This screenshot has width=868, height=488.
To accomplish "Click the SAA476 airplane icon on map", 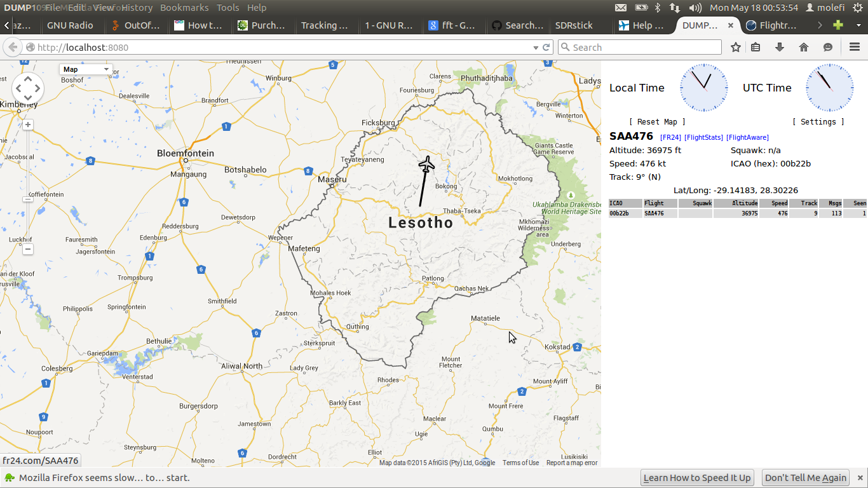I will tap(426, 164).
